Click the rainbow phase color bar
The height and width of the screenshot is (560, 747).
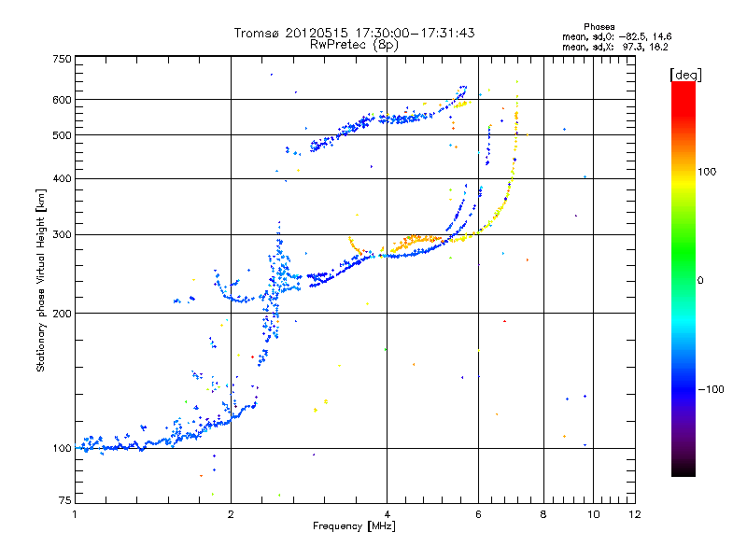pyautogui.click(x=684, y=278)
